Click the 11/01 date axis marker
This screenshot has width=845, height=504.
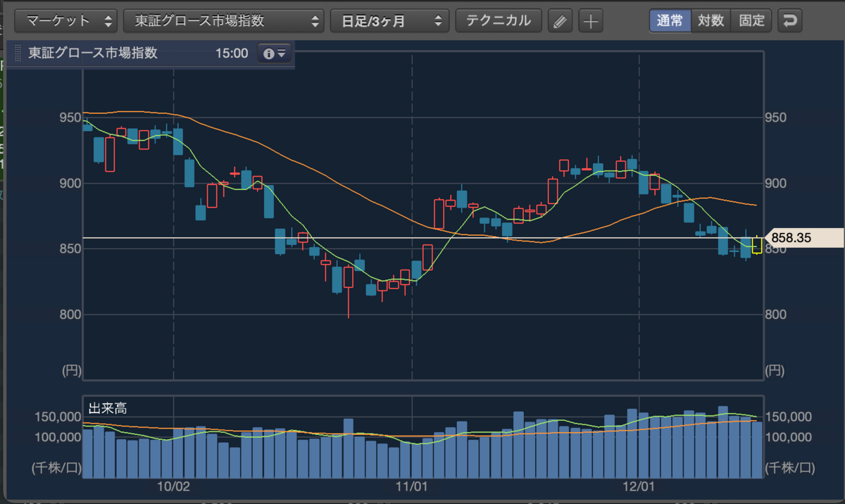pyautogui.click(x=412, y=486)
